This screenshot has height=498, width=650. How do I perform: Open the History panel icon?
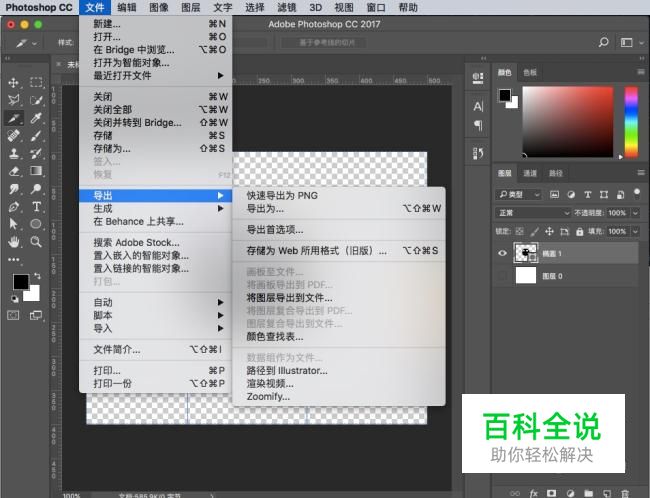coord(478,153)
